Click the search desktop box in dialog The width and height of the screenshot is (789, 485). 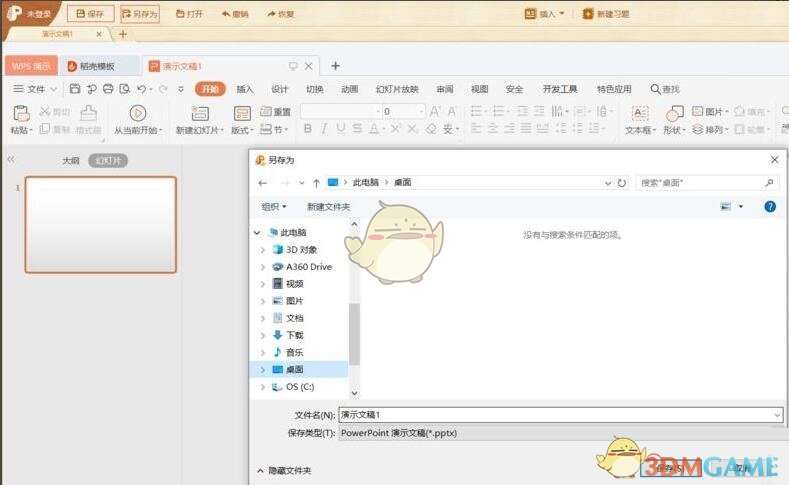(x=707, y=183)
